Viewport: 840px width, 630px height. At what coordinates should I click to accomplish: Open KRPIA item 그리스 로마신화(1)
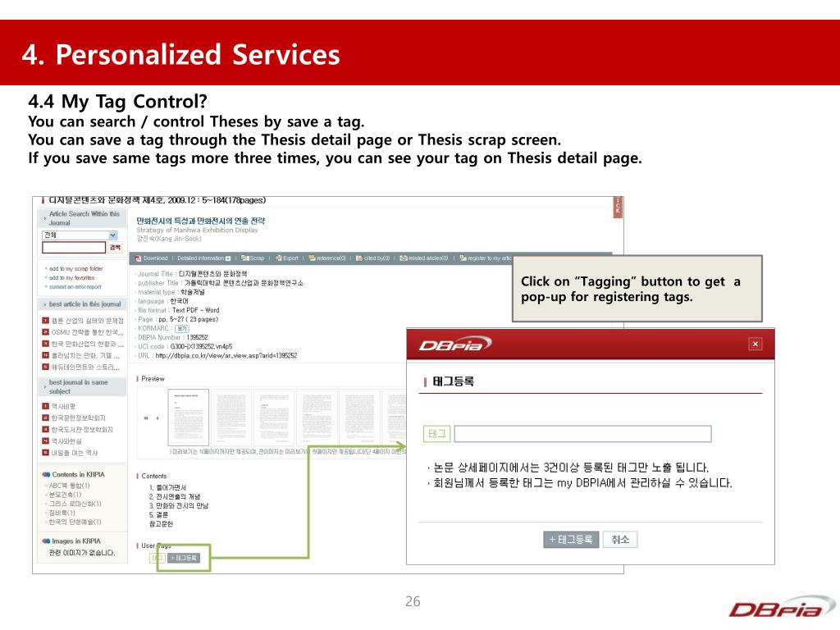click(x=75, y=504)
